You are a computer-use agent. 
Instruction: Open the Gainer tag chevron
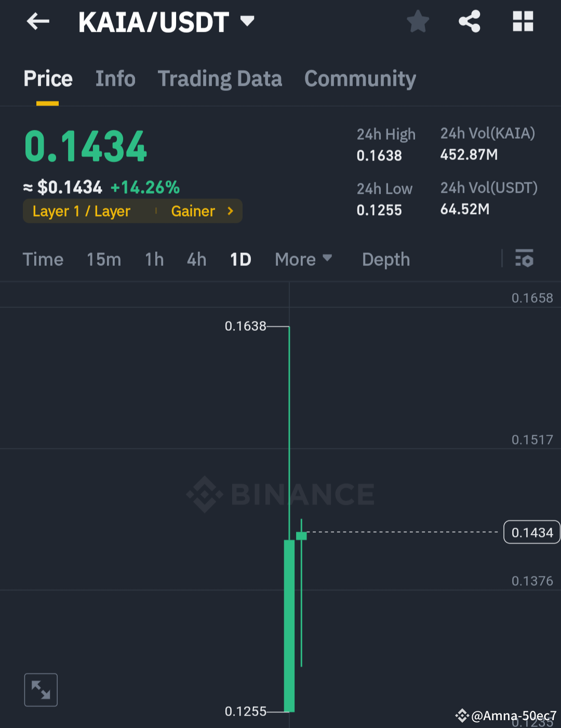(231, 211)
